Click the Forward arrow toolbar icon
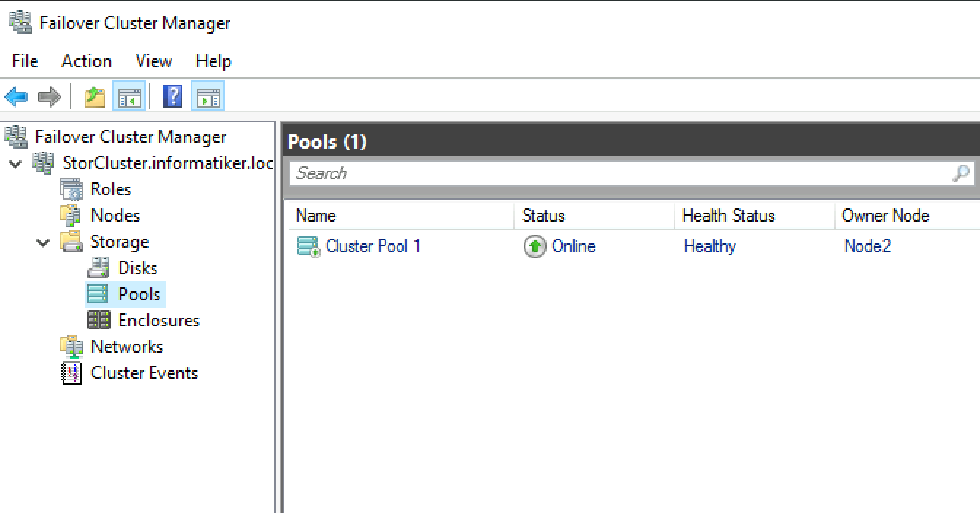980x513 pixels. 49,96
